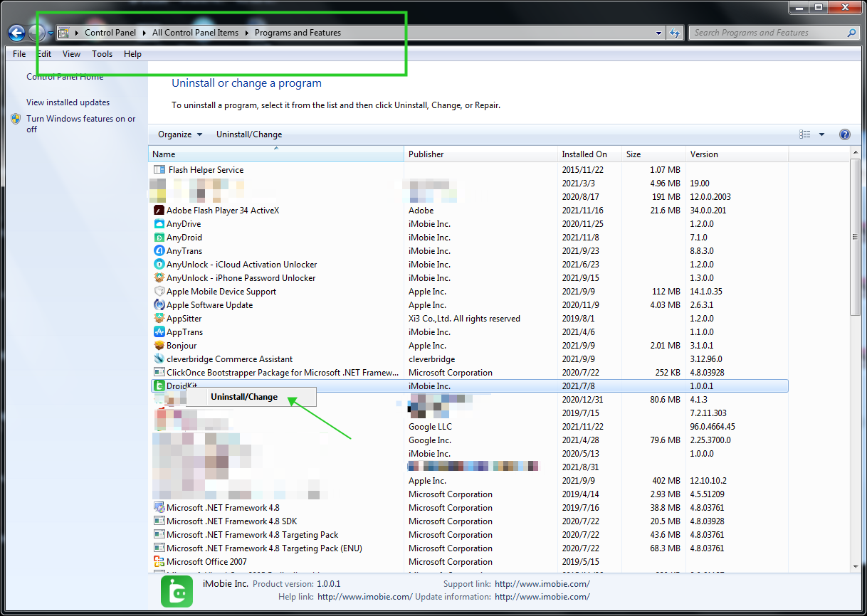Open the recent pages dropdown arrow
Image resolution: width=867 pixels, height=616 pixels.
50,33
